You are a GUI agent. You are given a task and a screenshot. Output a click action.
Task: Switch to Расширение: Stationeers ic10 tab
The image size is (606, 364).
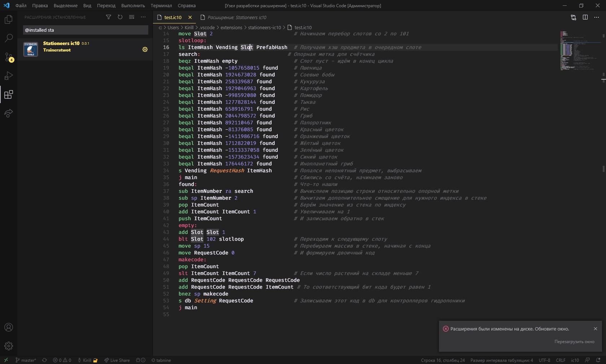(x=233, y=17)
